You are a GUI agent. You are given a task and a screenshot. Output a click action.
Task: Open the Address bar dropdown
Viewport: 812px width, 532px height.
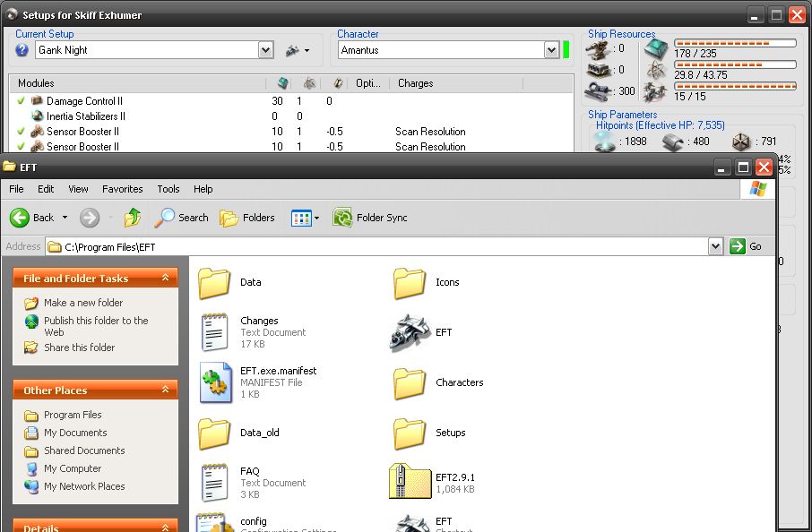coord(715,247)
